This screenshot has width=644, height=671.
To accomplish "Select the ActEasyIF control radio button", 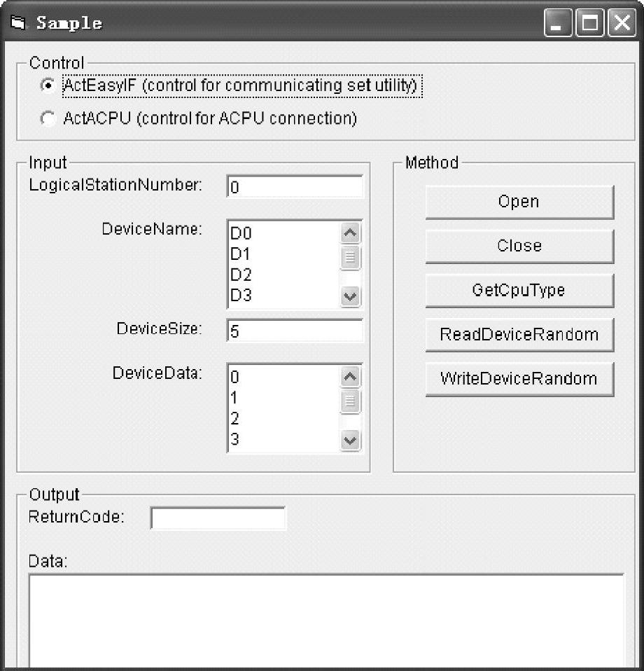I will click(48, 85).
